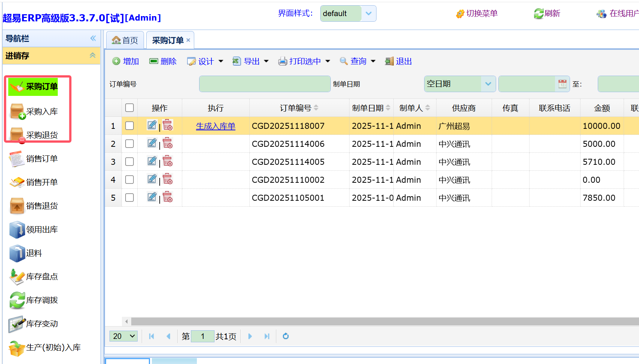This screenshot has height=364, width=639.
Task: Click the 订单编号 search input field
Action: tap(264, 84)
